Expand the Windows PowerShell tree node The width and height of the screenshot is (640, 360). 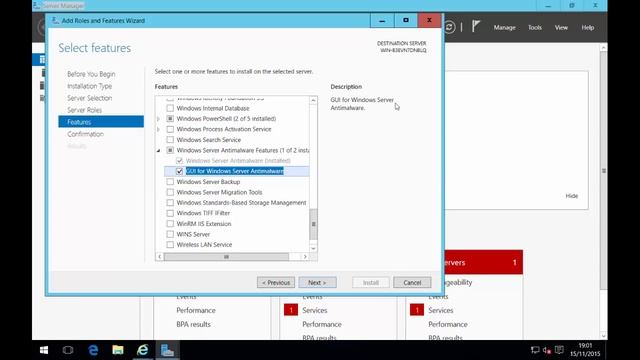coord(159,119)
